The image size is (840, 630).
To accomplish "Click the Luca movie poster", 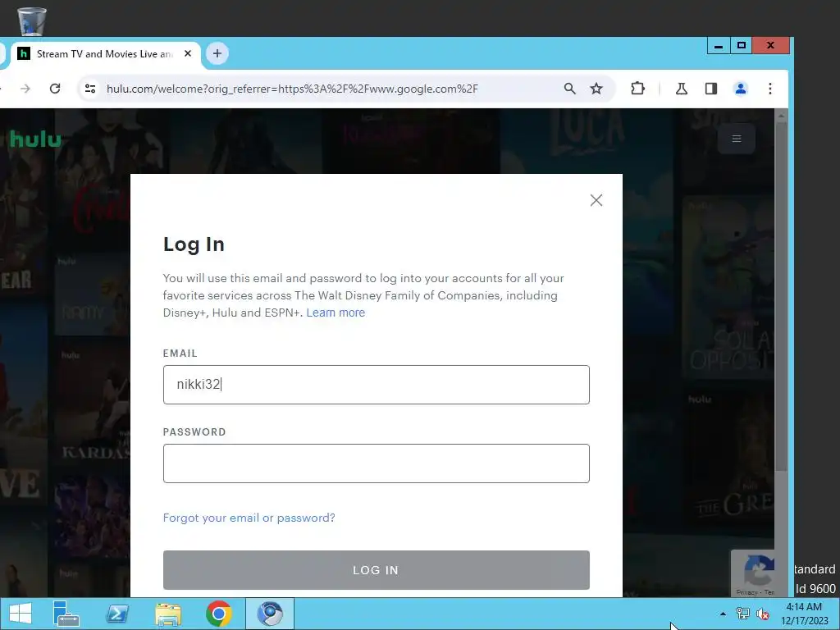I will click(x=587, y=140).
